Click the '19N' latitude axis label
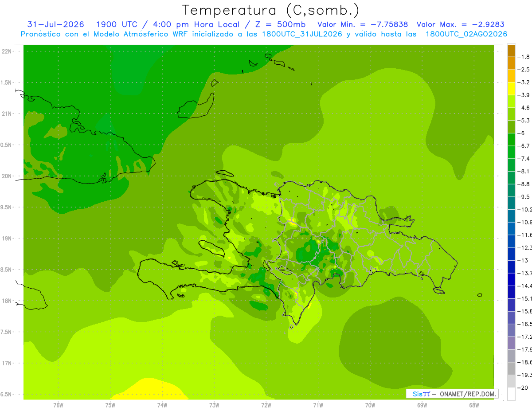 tap(7, 239)
